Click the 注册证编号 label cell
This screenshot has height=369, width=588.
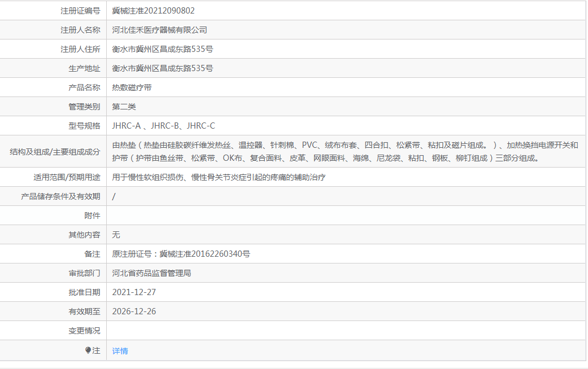point(53,11)
